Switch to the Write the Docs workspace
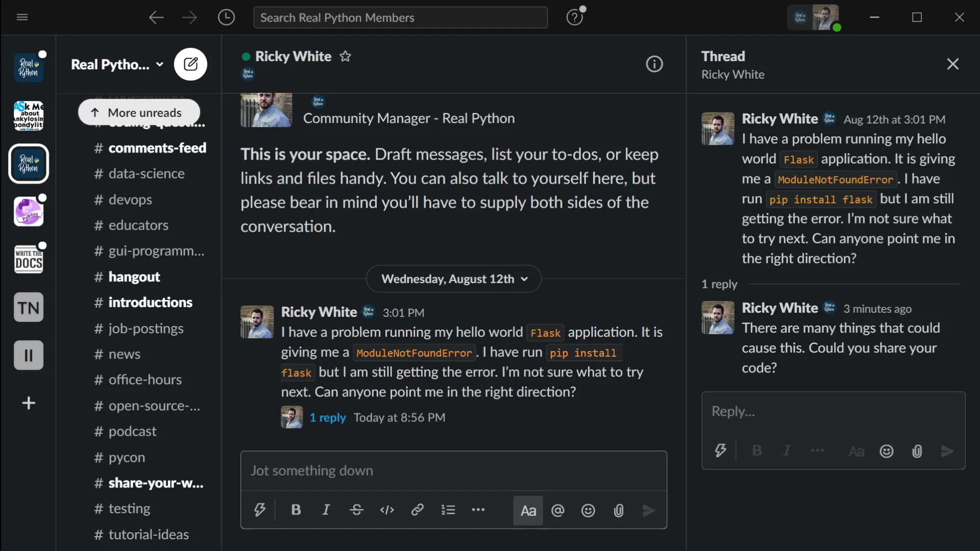The height and width of the screenshot is (551, 980). 29,259
